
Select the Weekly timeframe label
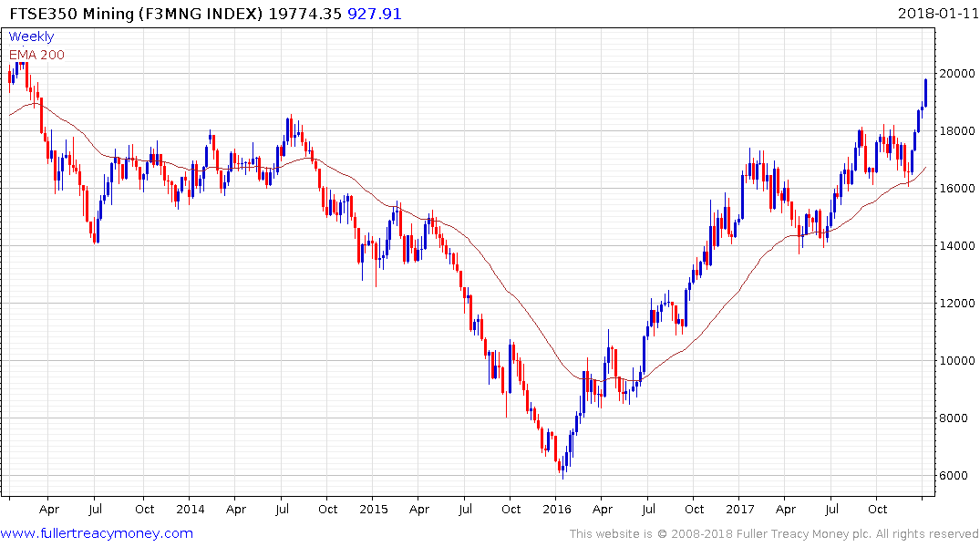pyautogui.click(x=31, y=36)
